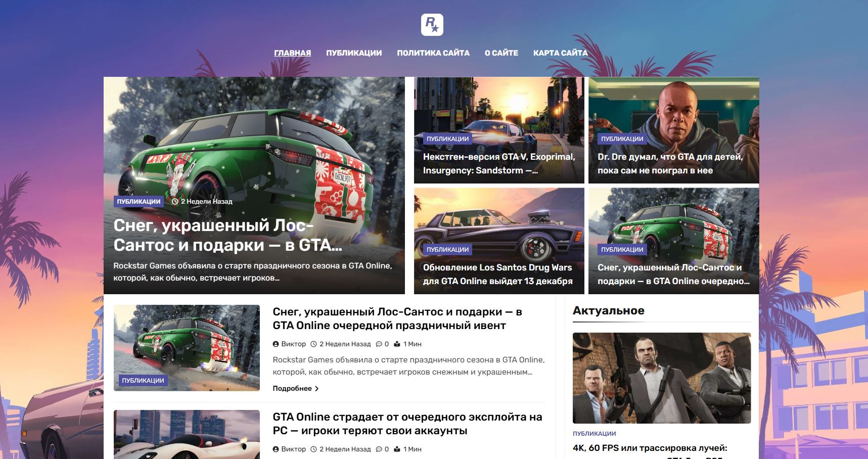Click Публикации tag on featured green car banner
This screenshot has width=868, height=459.
coord(139,201)
